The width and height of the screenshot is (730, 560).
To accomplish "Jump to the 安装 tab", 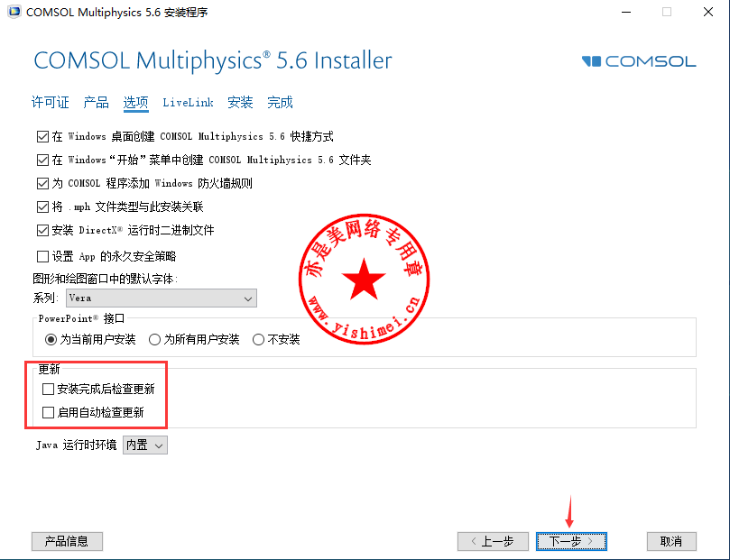I will (x=240, y=102).
